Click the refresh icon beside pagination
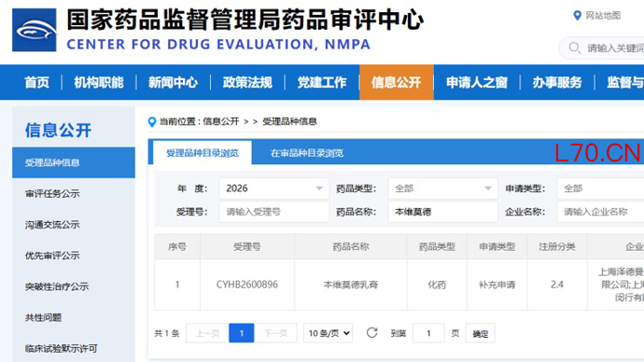This screenshot has height=362, width=644. [372, 333]
